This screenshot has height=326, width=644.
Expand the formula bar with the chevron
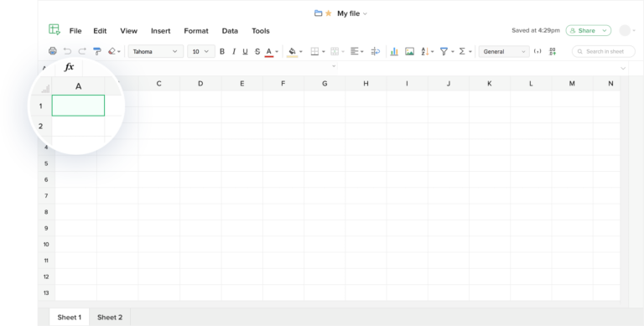[x=623, y=68]
